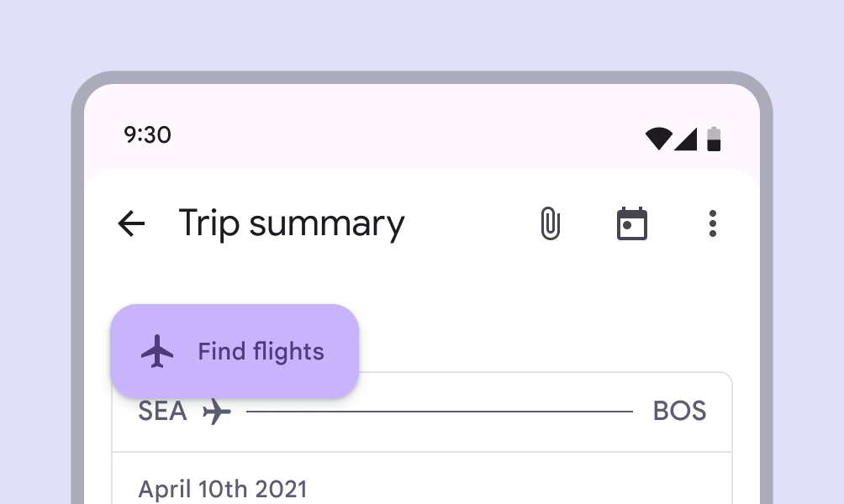Go back using the left arrow
This screenshot has height=504, width=844.
pos(131,224)
